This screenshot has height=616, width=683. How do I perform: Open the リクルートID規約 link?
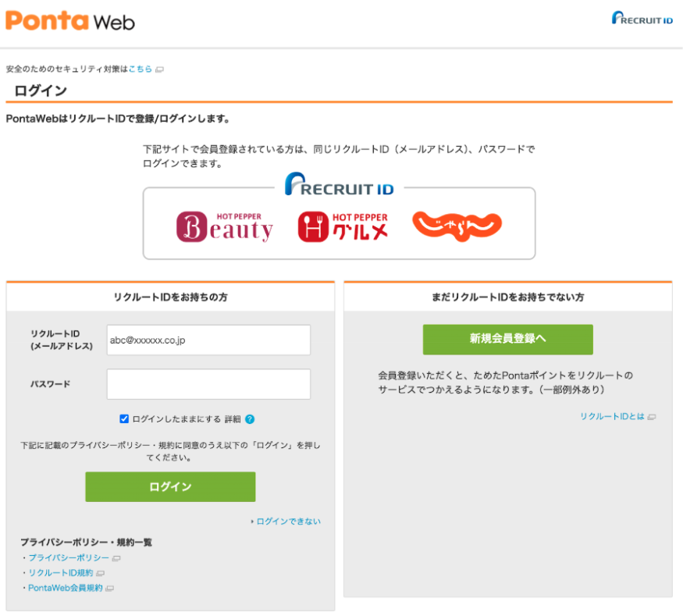[61, 573]
